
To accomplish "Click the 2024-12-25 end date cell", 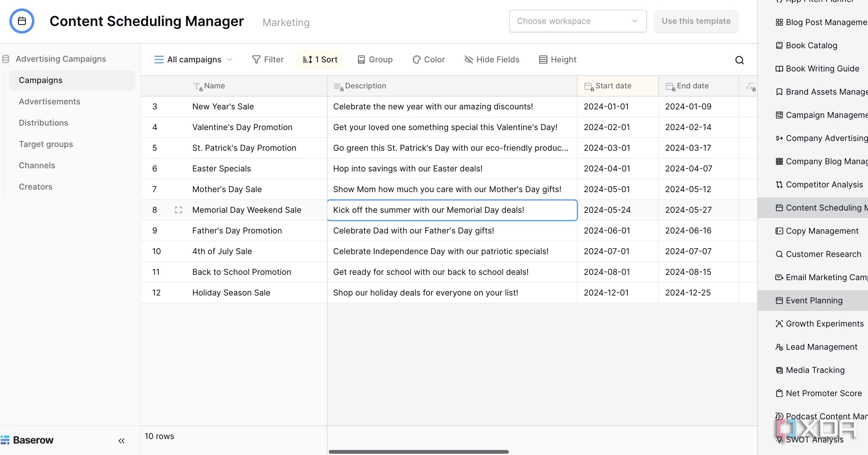I will click(x=699, y=293).
